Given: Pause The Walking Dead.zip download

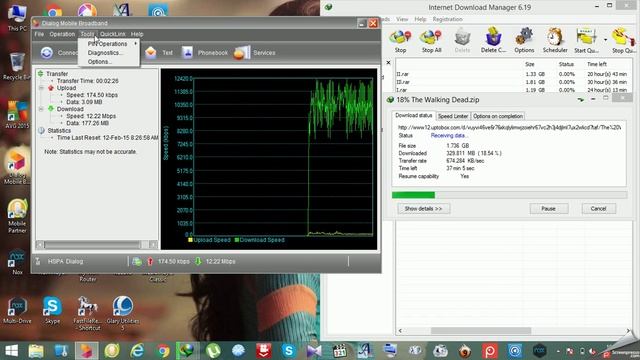Looking at the screenshot, I should 549,209.
